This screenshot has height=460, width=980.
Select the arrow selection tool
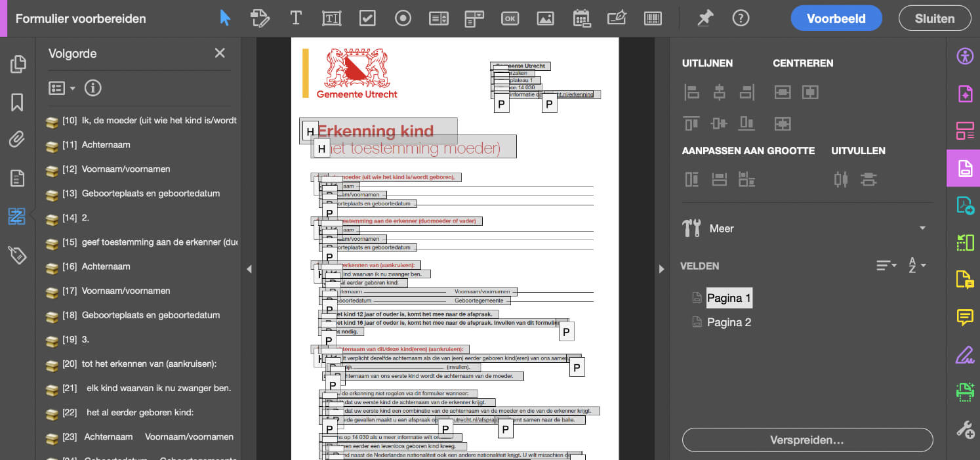[x=225, y=18]
